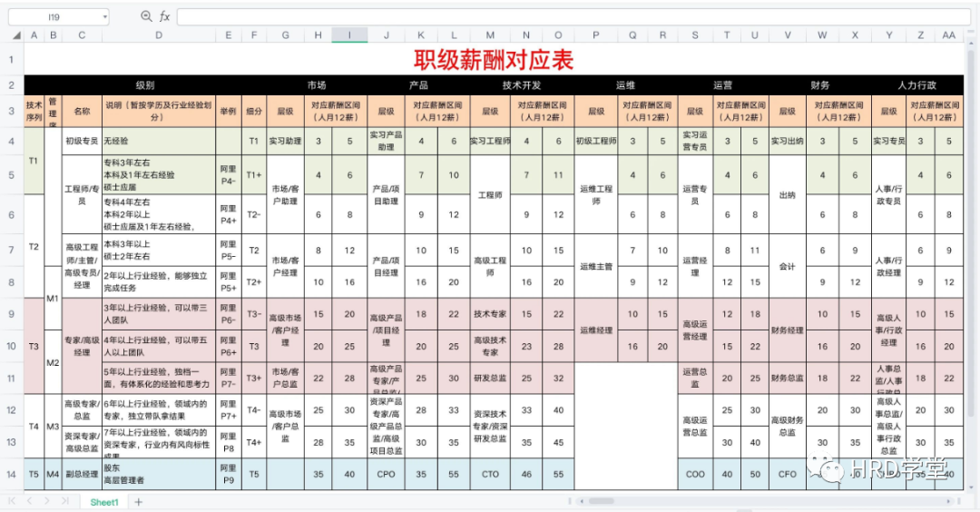This screenshot has height=512, width=980.
Task: Select column D header
Action: tap(159, 35)
